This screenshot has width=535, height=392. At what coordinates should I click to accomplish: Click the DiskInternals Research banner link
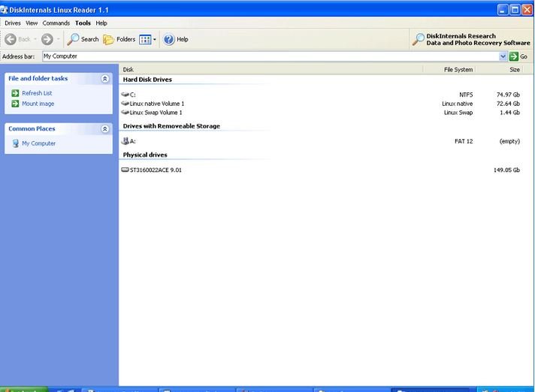coord(471,40)
